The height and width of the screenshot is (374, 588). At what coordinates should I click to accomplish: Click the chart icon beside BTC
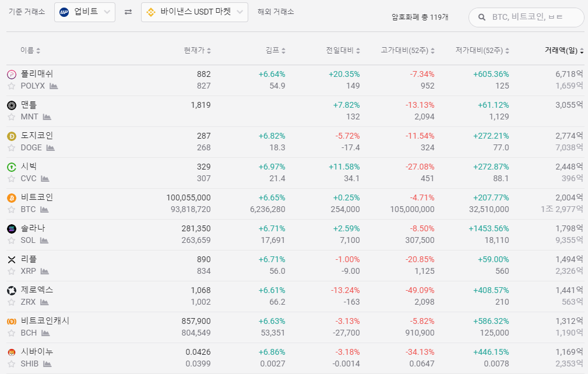[44, 210]
